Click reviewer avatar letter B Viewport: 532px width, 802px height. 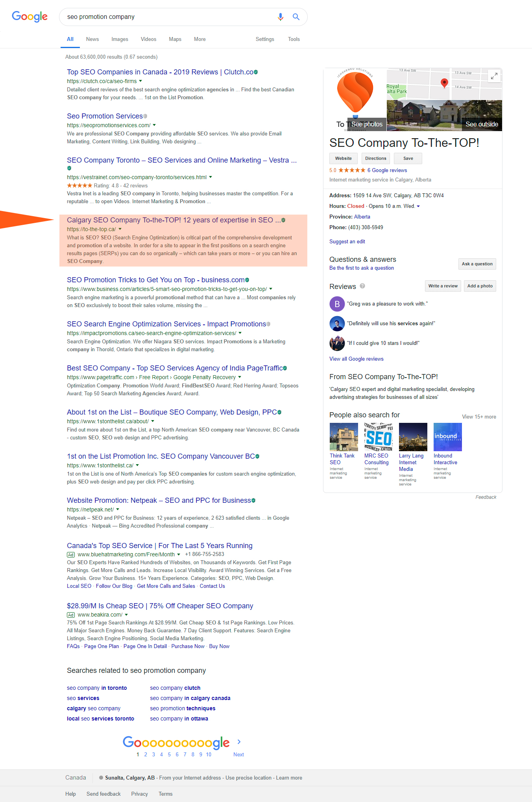coord(337,304)
